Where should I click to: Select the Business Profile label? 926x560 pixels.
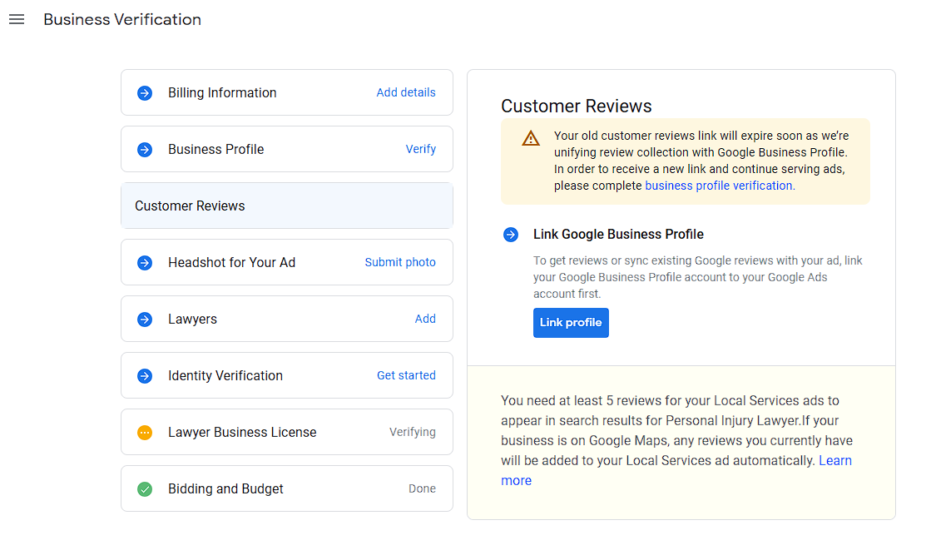(215, 150)
